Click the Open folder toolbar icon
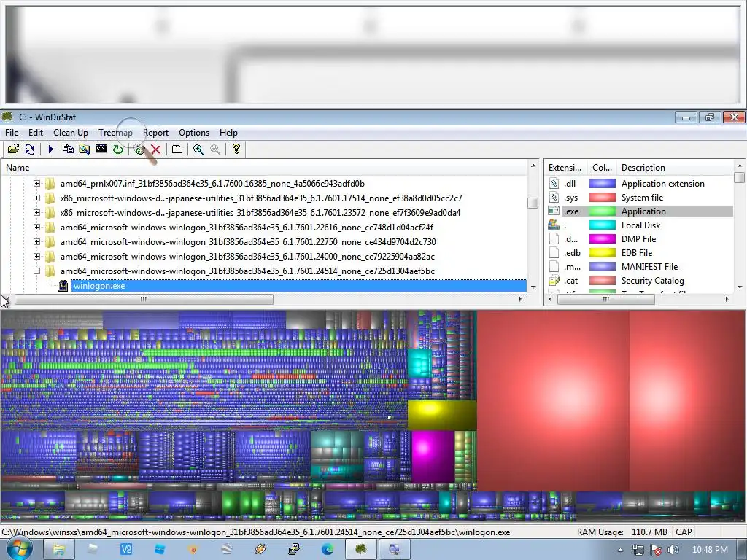The image size is (747, 560). tap(13, 149)
